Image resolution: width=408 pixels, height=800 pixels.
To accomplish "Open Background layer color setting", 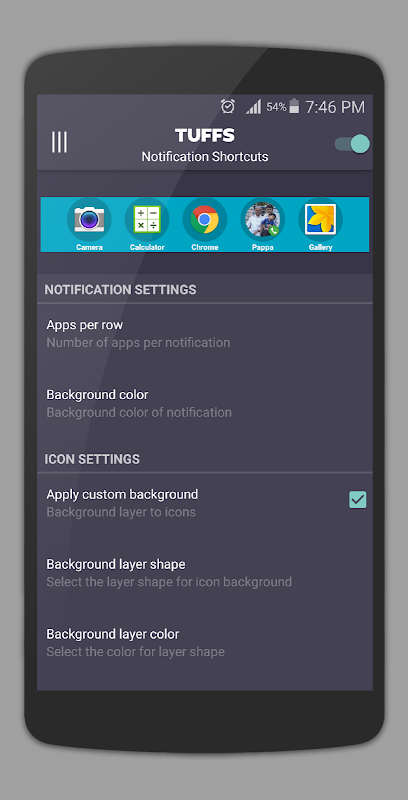I will pyautogui.click(x=205, y=643).
